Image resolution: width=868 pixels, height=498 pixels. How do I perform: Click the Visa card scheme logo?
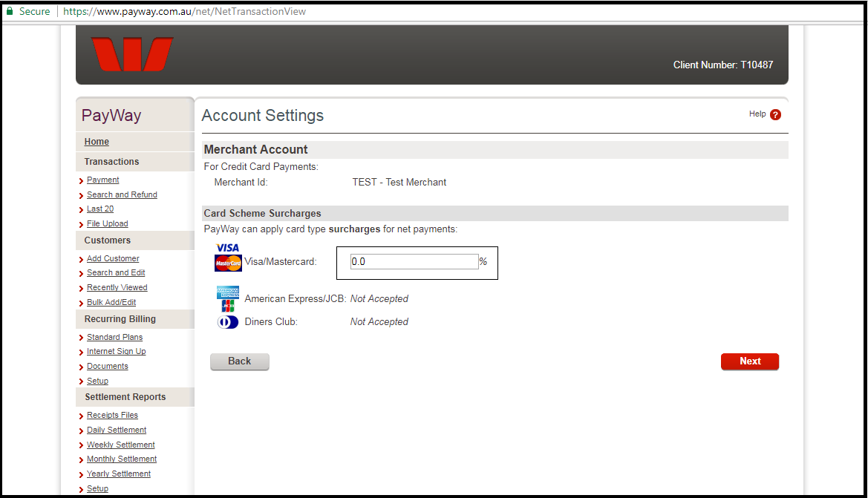point(227,247)
